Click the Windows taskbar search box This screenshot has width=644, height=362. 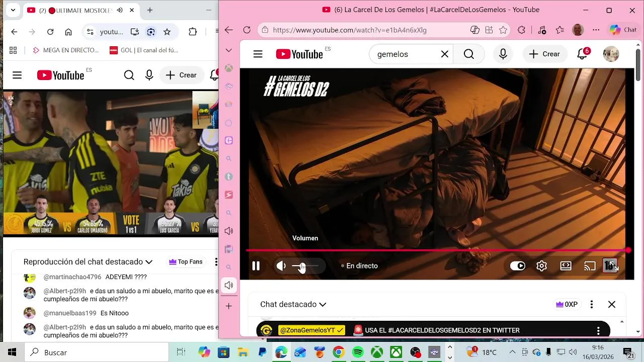pyautogui.click(x=97, y=352)
